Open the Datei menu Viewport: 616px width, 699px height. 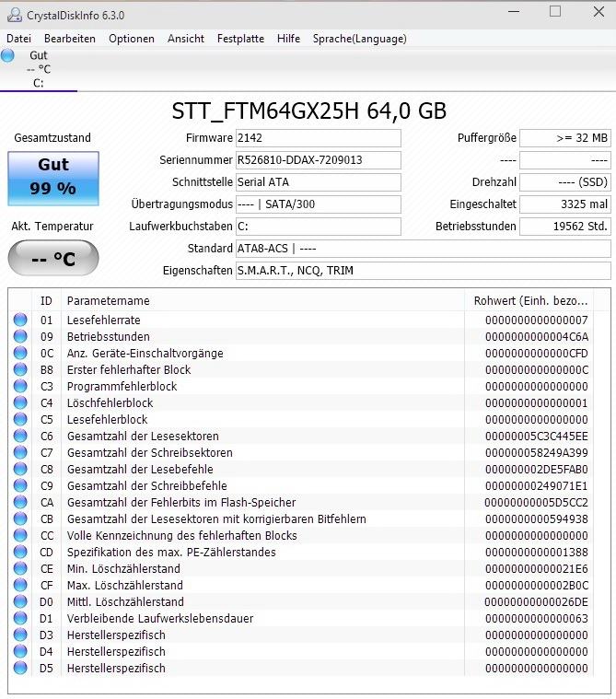[18, 39]
